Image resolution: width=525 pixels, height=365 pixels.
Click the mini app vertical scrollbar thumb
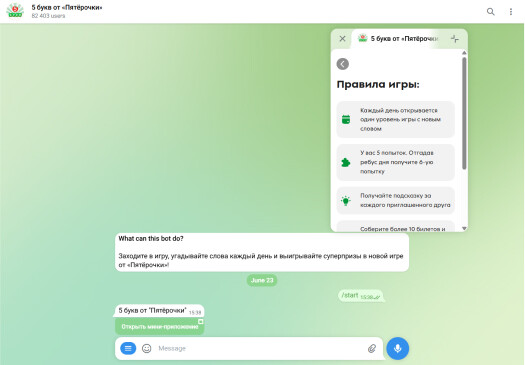(464, 113)
